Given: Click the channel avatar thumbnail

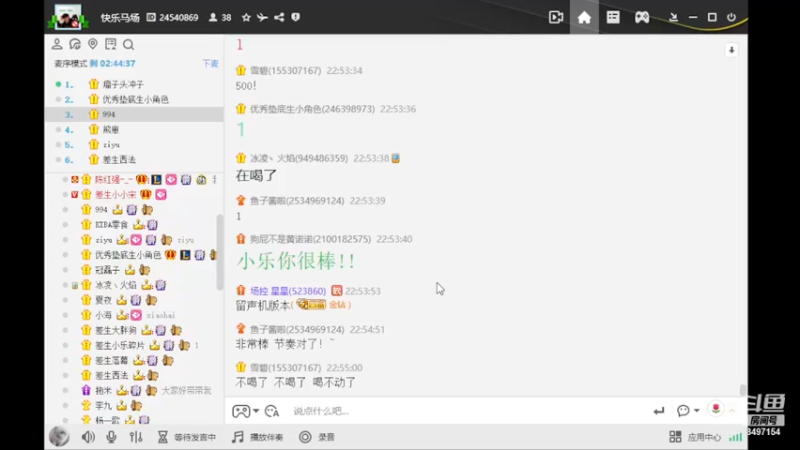Looking at the screenshot, I should 68,17.
